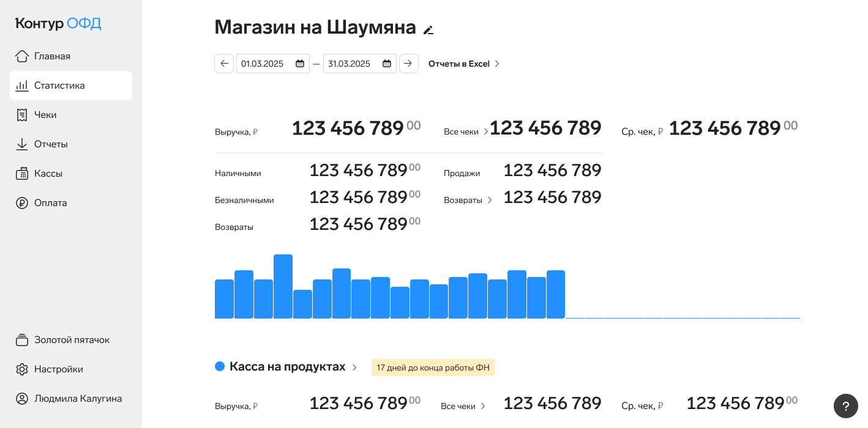Open calendar icon in start date 01.03.2025

click(300, 64)
